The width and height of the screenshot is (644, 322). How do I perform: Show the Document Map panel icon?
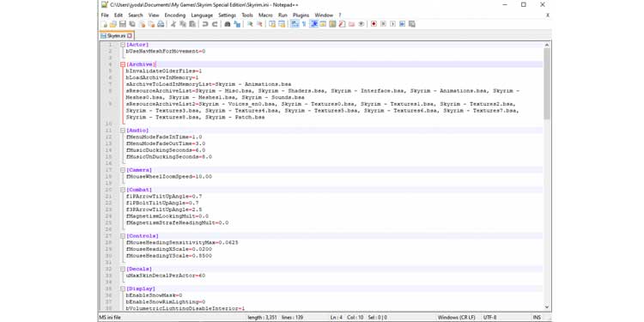(x=332, y=24)
